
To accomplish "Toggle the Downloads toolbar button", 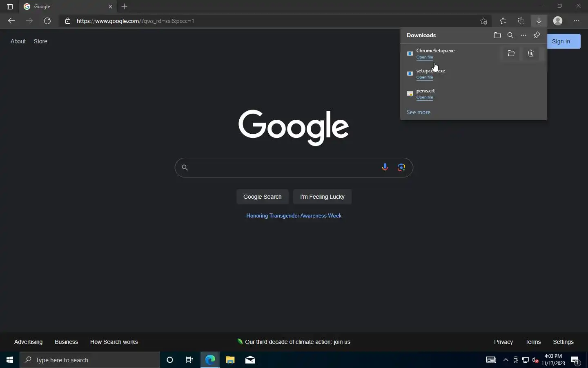I will click(539, 21).
